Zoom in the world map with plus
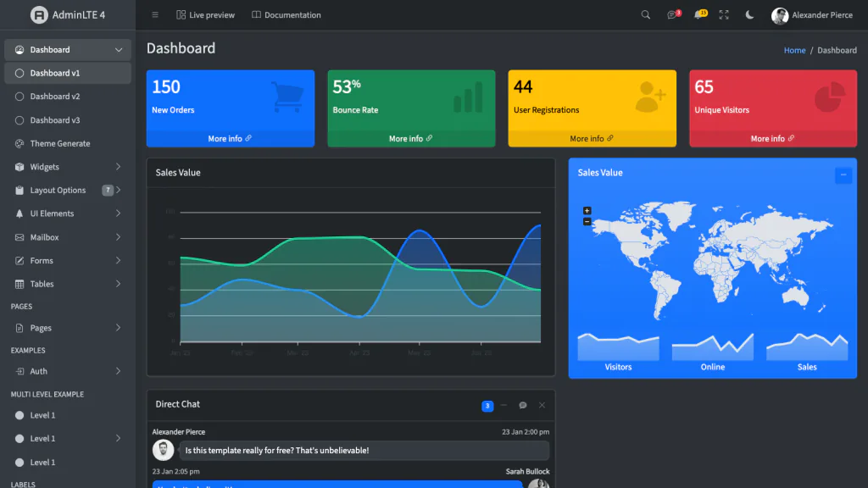The height and width of the screenshot is (488, 868). 587,211
